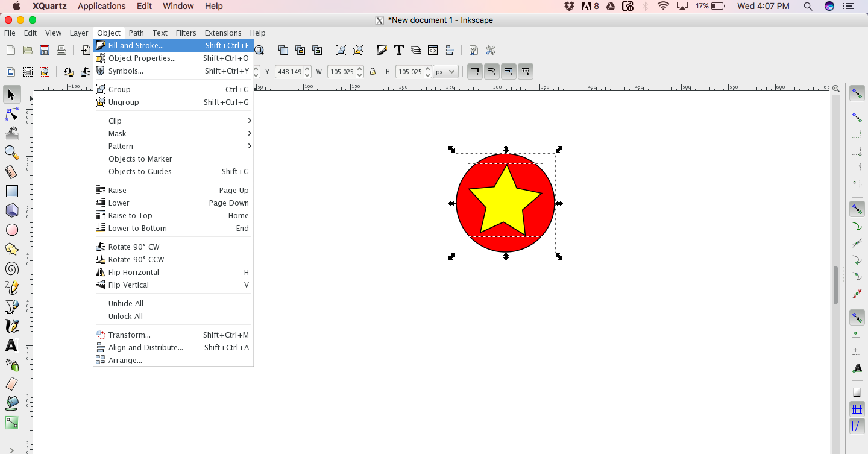Select the Spiral tool
This screenshot has width=868, height=454.
11,268
